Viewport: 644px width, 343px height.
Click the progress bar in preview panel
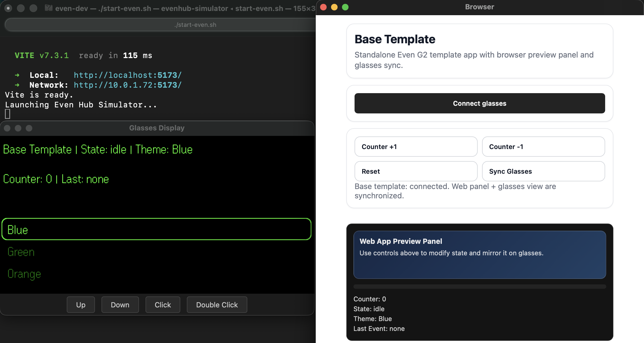click(480, 287)
